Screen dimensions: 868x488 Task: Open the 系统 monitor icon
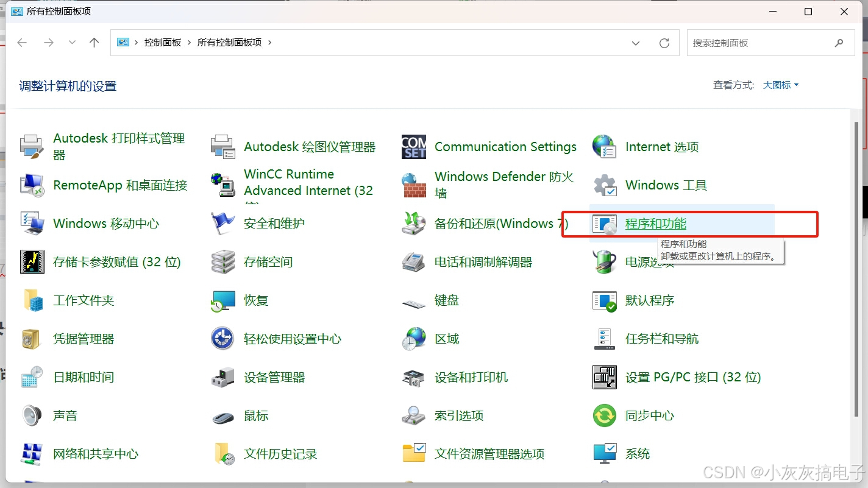(x=605, y=454)
